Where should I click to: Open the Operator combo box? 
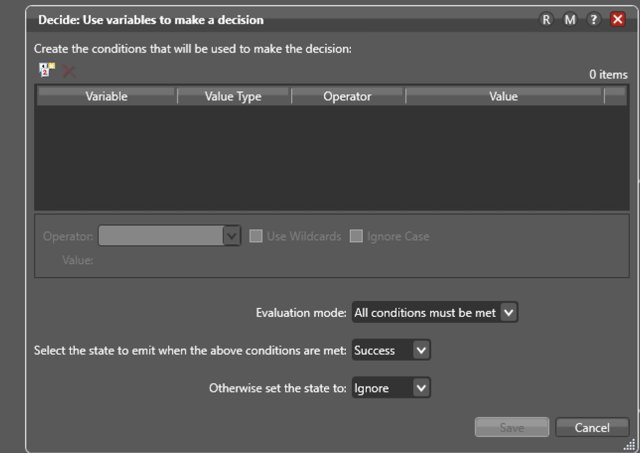click(x=169, y=236)
